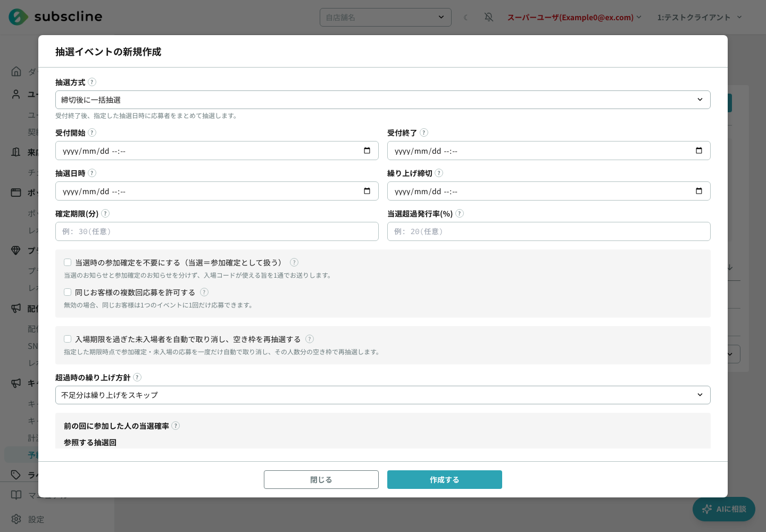Click the help icon beside 受付開始
Image resolution: width=766 pixels, height=532 pixels.
click(92, 132)
